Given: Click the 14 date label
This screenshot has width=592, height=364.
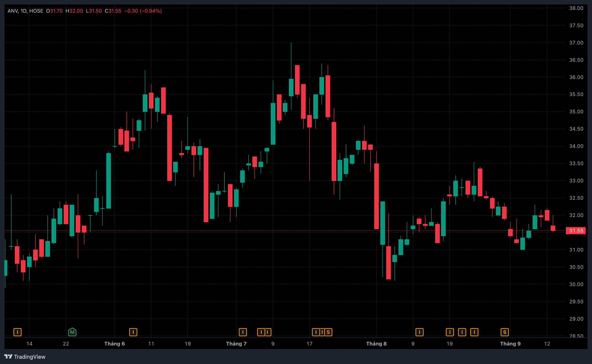Looking at the screenshot, I should pyautogui.click(x=29, y=344).
